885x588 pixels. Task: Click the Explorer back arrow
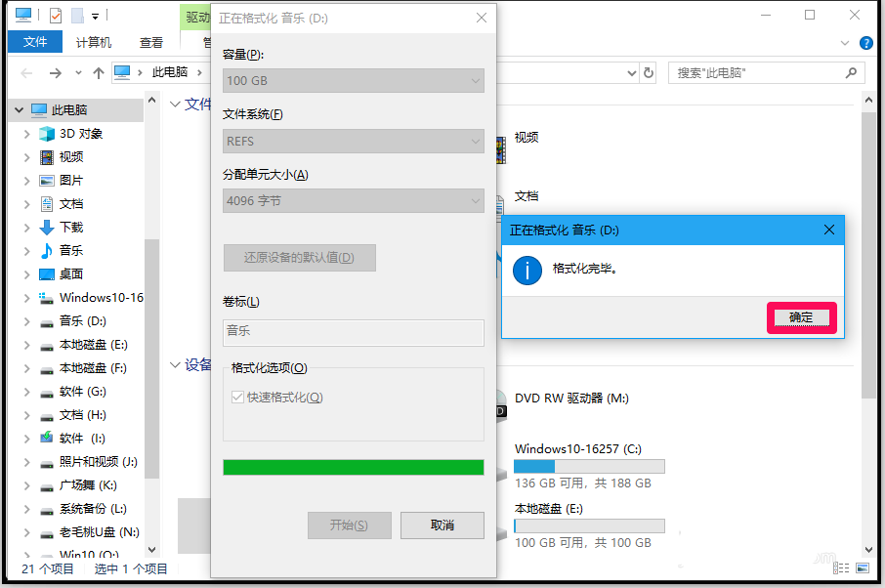coord(26,73)
